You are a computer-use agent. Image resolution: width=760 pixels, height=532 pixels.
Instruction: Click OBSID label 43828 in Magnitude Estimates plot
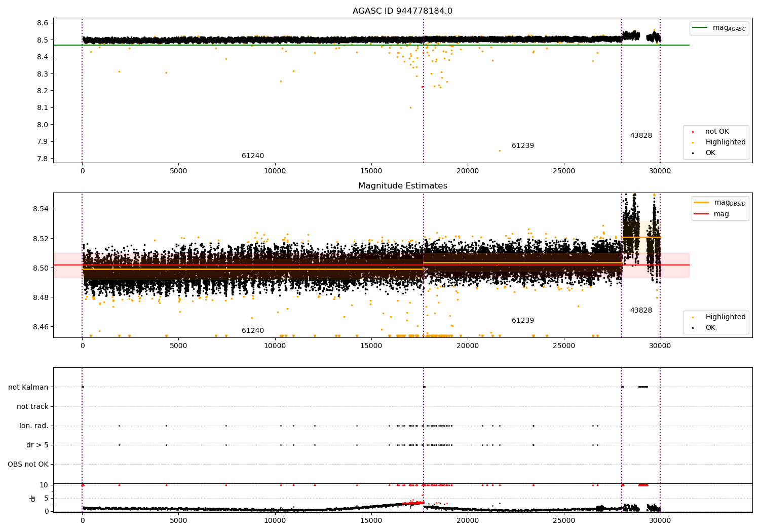click(641, 311)
